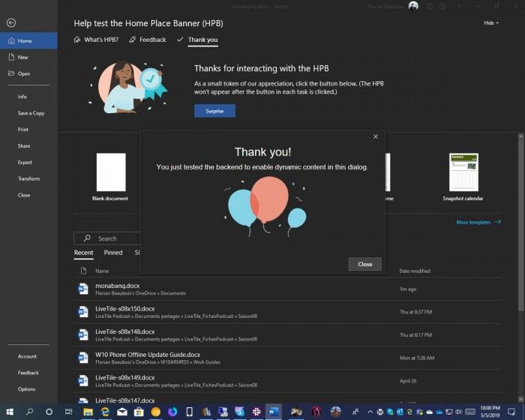The width and height of the screenshot is (525, 420).
Task: Close the Thank you dialog with X
Action: point(375,136)
